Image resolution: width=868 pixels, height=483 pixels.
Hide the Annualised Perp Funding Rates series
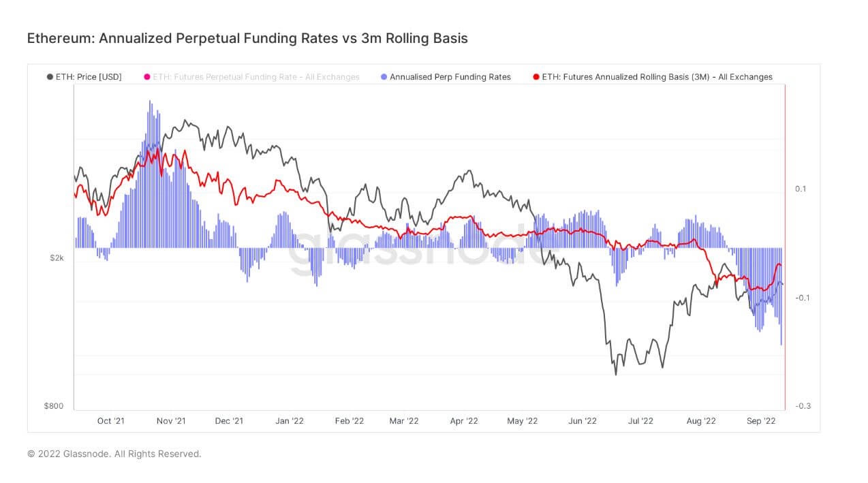point(446,77)
